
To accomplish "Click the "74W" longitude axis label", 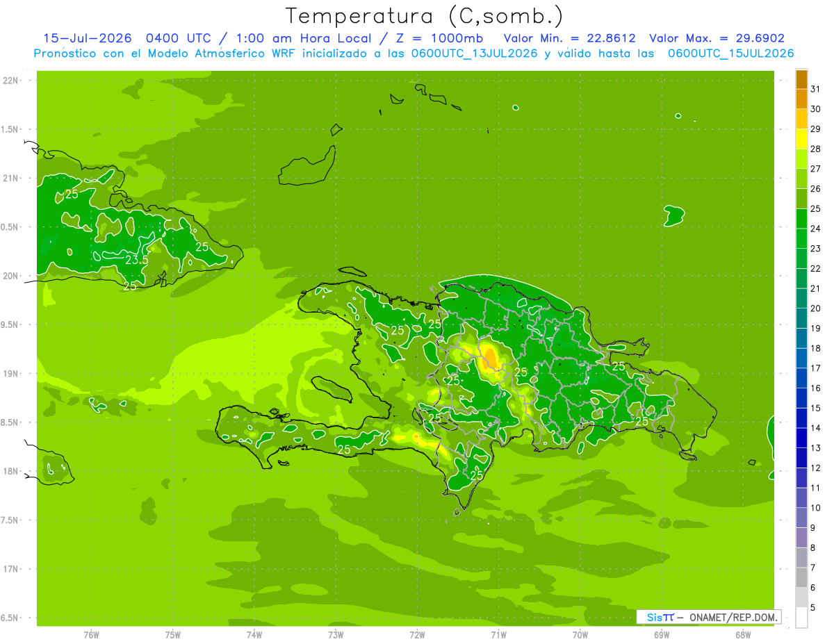I will point(254,635).
